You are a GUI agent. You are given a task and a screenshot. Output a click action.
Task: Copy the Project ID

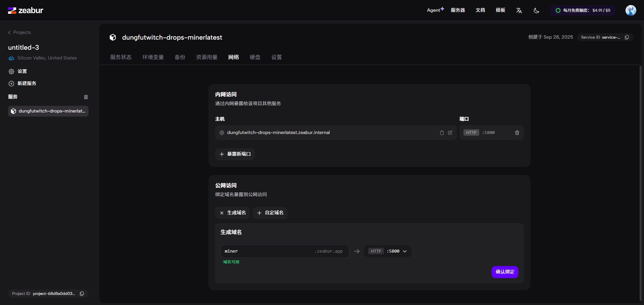82,294
